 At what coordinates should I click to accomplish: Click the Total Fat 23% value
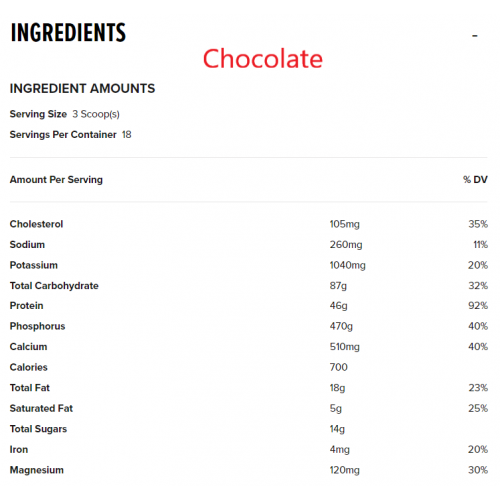(x=478, y=388)
